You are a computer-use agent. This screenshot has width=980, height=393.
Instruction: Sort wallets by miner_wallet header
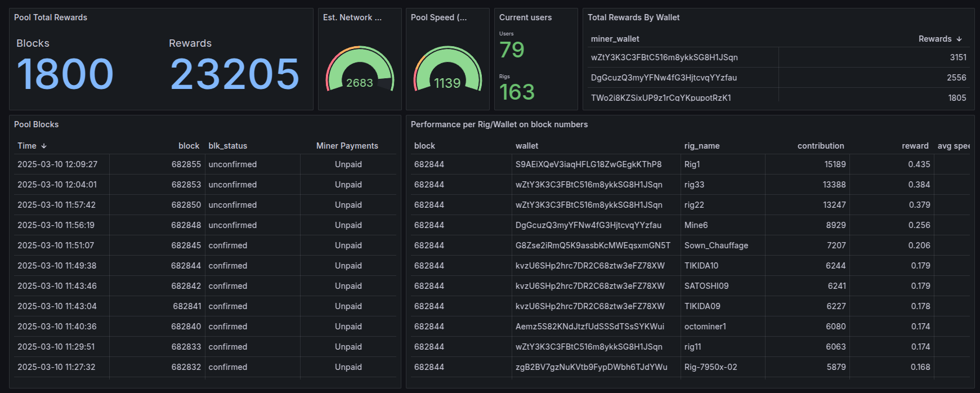[x=615, y=39]
